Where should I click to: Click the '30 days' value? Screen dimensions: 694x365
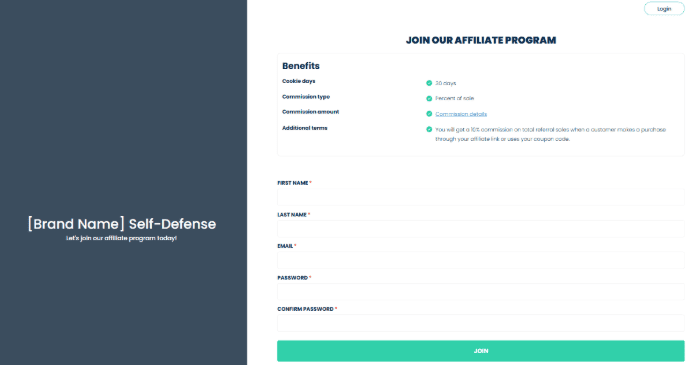click(x=445, y=83)
